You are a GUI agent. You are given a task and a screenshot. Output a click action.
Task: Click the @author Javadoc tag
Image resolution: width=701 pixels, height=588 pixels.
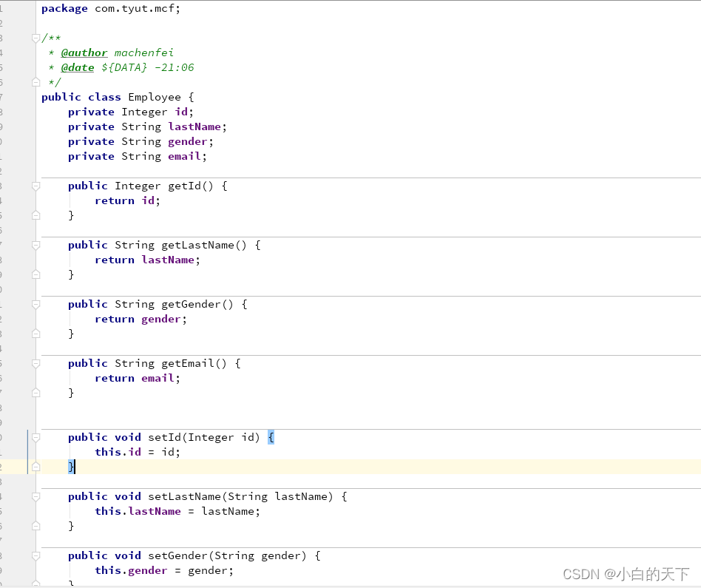coord(84,53)
